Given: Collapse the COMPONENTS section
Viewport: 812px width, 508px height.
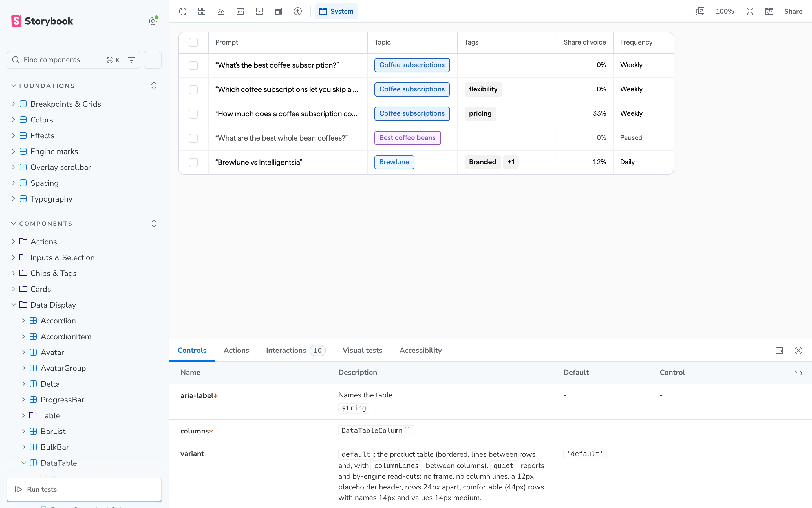Looking at the screenshot, I should 42,224.
